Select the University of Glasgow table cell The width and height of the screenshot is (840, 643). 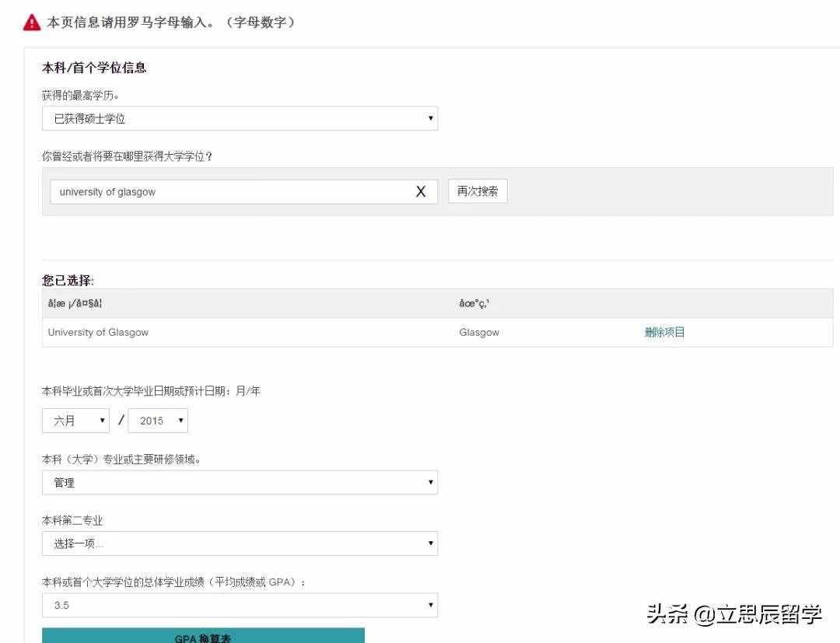(x=98, y=332)
